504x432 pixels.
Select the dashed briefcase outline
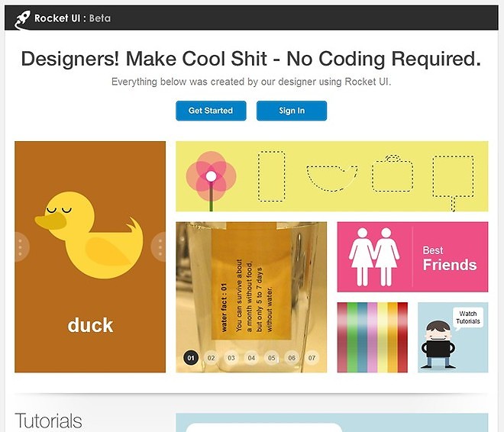393,173
